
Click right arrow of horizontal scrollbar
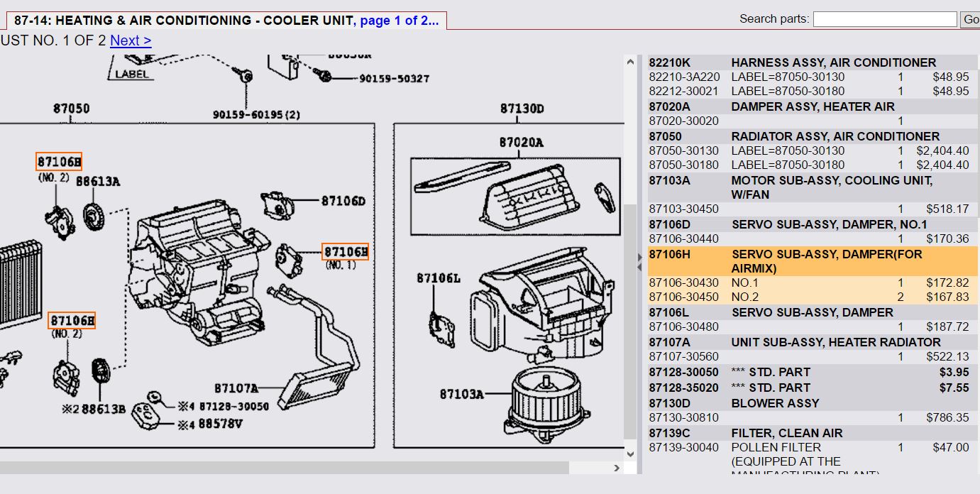pos(616,468)
